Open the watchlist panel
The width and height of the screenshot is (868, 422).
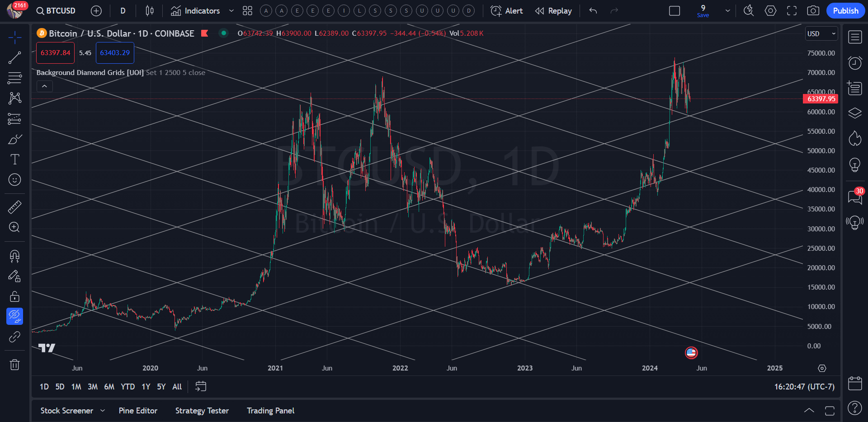[x=854, y=37]
